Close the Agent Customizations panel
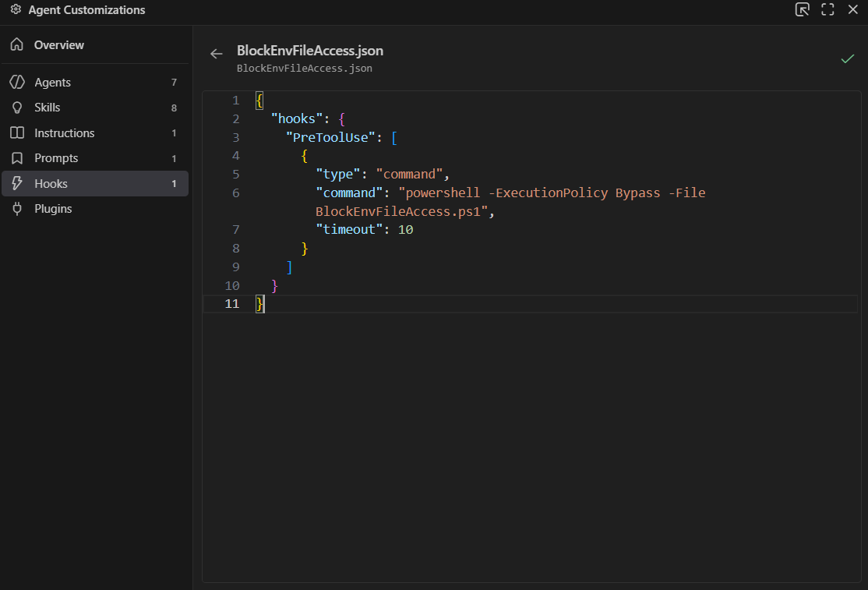This screenshot has height=590, width=868. pos(853,9)
